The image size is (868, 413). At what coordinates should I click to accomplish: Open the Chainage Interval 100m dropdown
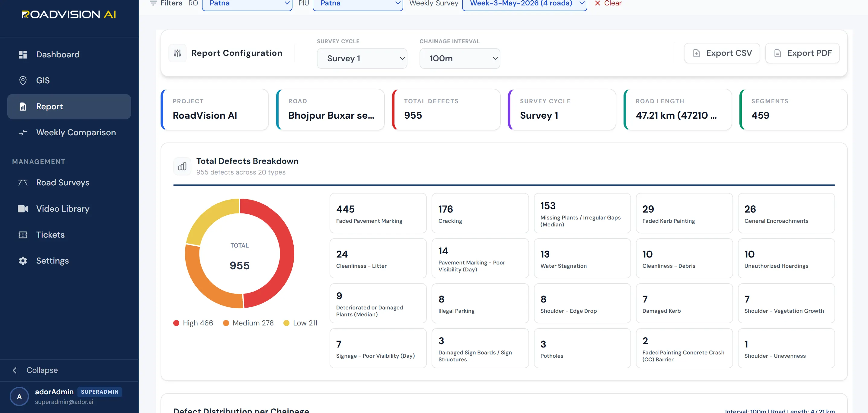click(x=460, y=58)
